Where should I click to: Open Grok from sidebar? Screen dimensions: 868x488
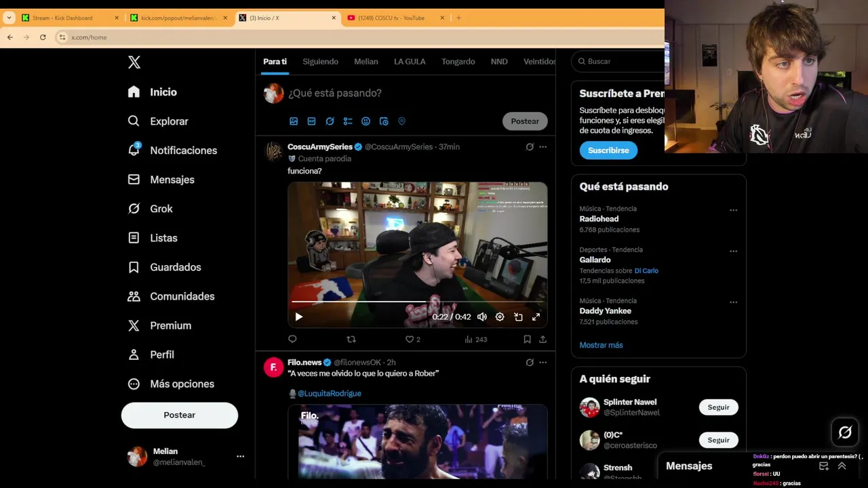pyautogui.click(x=150, y=209)
